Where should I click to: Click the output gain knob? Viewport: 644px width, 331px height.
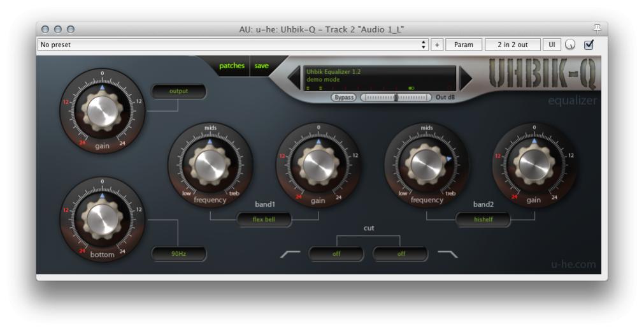point(103,112)
